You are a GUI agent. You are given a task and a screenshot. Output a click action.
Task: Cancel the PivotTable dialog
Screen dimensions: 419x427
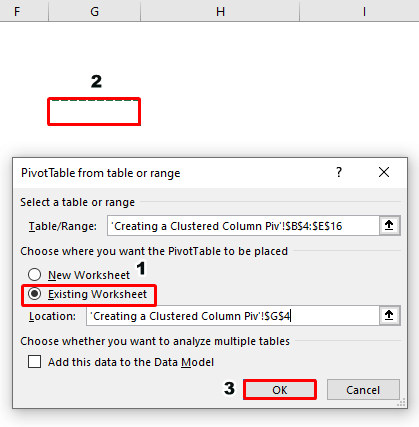(x=363, y=390)
